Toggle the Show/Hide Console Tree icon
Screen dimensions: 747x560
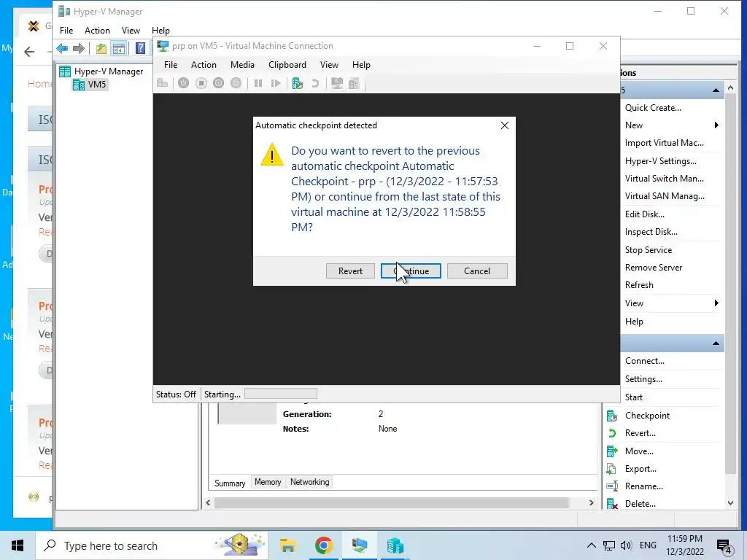[119, 48]
